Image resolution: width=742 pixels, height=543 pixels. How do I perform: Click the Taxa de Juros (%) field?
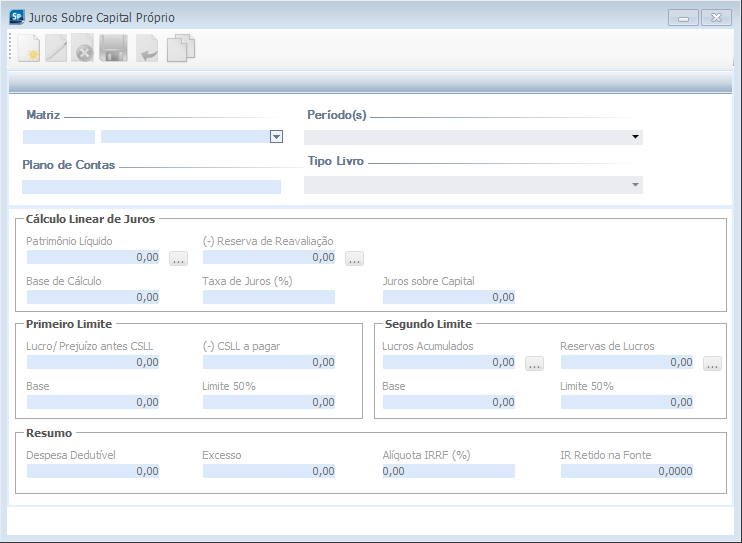268,297
